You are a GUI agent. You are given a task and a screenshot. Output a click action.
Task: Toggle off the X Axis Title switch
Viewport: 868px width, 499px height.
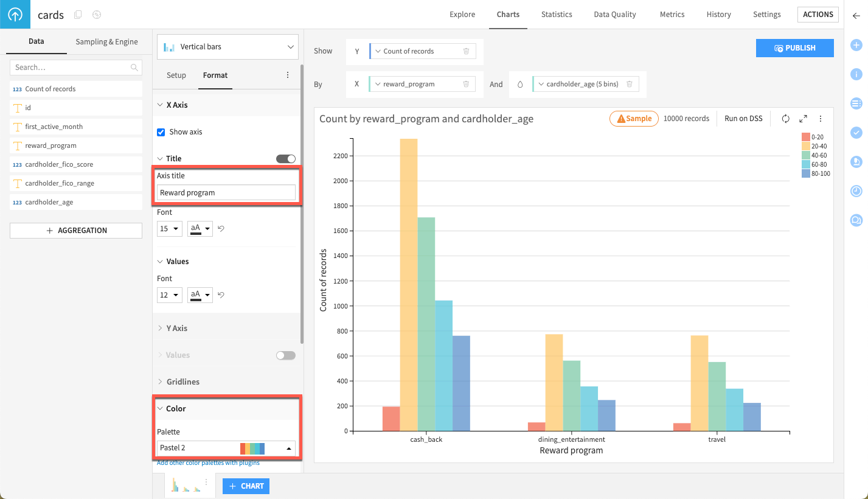pyautogui.click(x=285, y=158)
